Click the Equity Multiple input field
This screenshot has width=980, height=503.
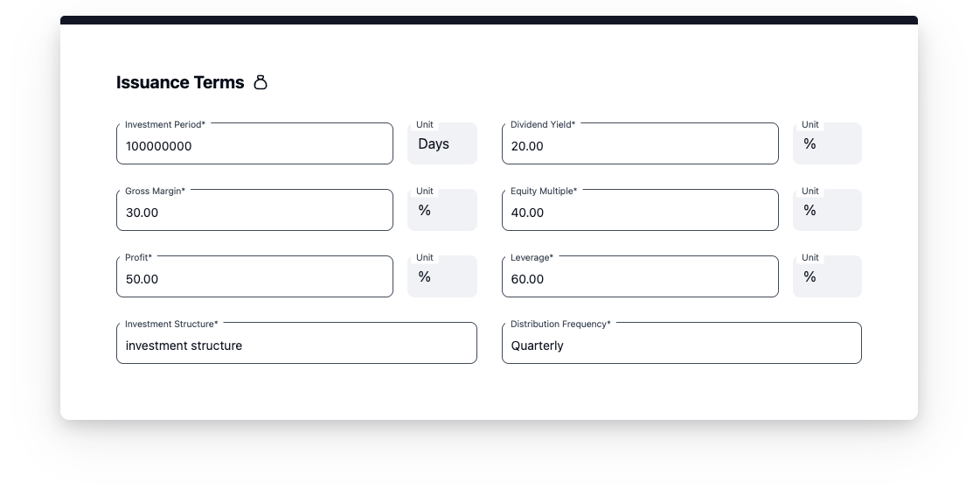640,212
